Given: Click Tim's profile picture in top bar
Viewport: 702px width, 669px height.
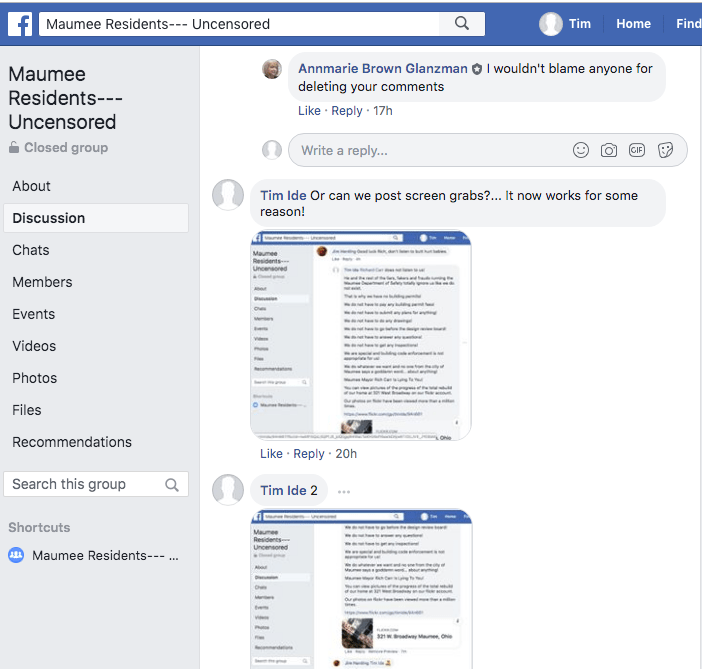Looking at the screenshot, I should pos(551,24).
